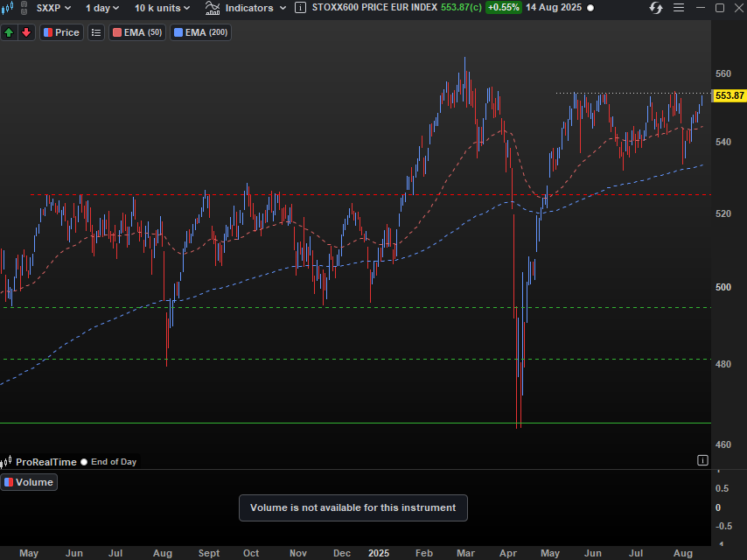This screenshot has height=560, width=747.
Task: Click the ProRealTime logo icon
Action: [6, 462]
